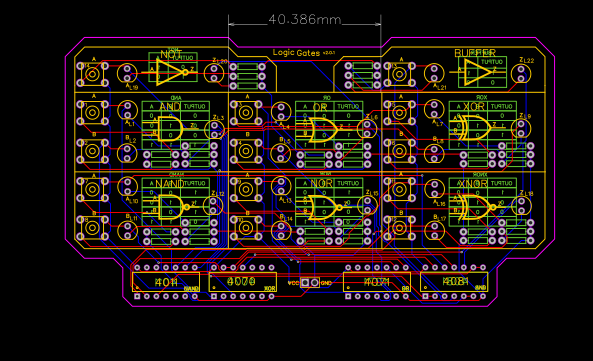Click the ZL20 LED footprint
593x361 pixels.
tap(214, 73)
